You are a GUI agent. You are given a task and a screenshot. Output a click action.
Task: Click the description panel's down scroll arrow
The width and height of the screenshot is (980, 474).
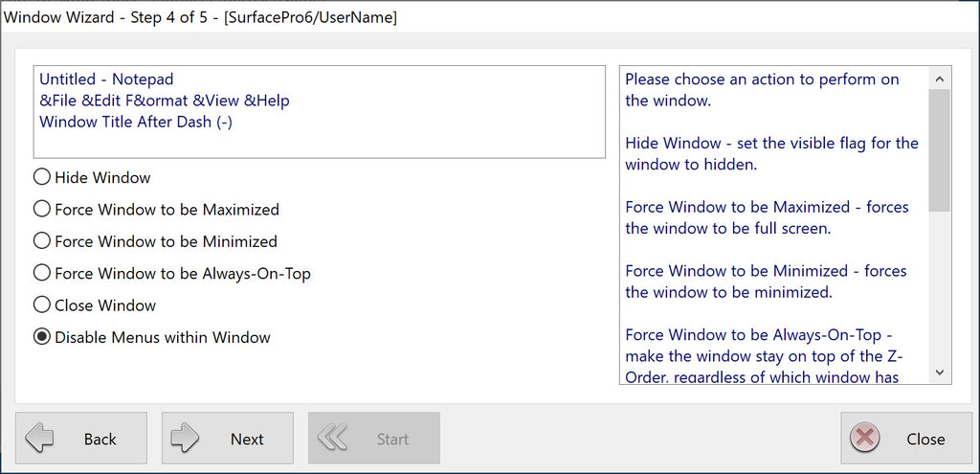click(x=941, y=372)
